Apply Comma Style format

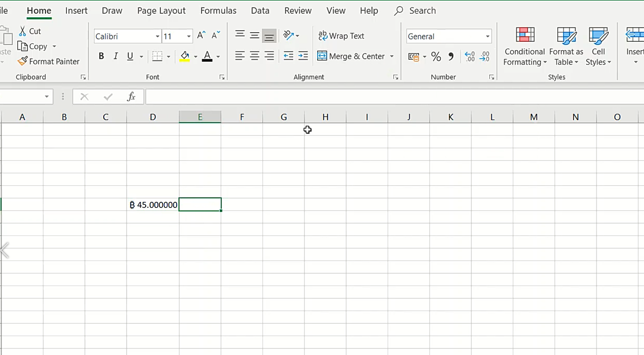click(451, 57)
